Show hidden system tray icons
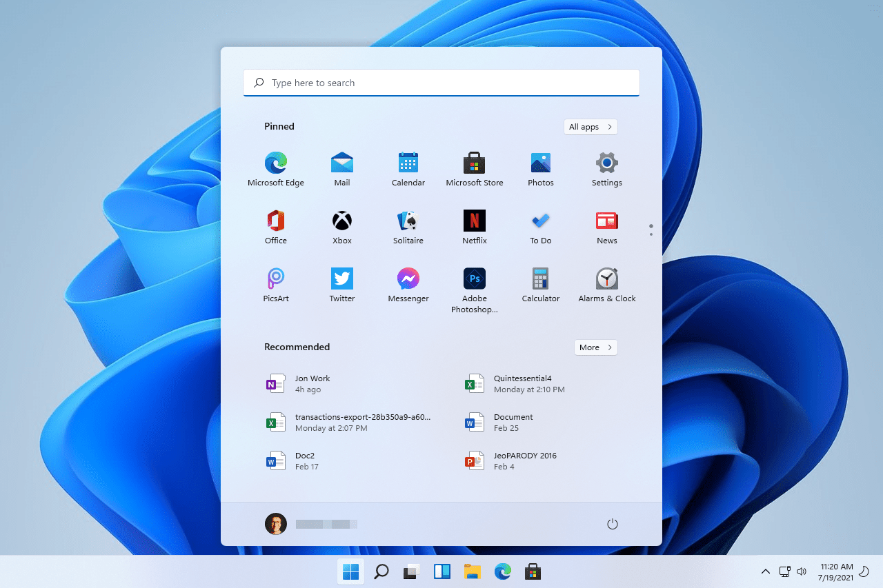Screen dimensions: 883x588 click(766, 571)
